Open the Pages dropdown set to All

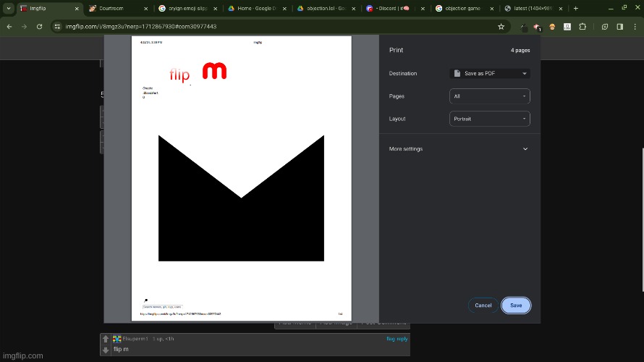click(x=490, y=96)
